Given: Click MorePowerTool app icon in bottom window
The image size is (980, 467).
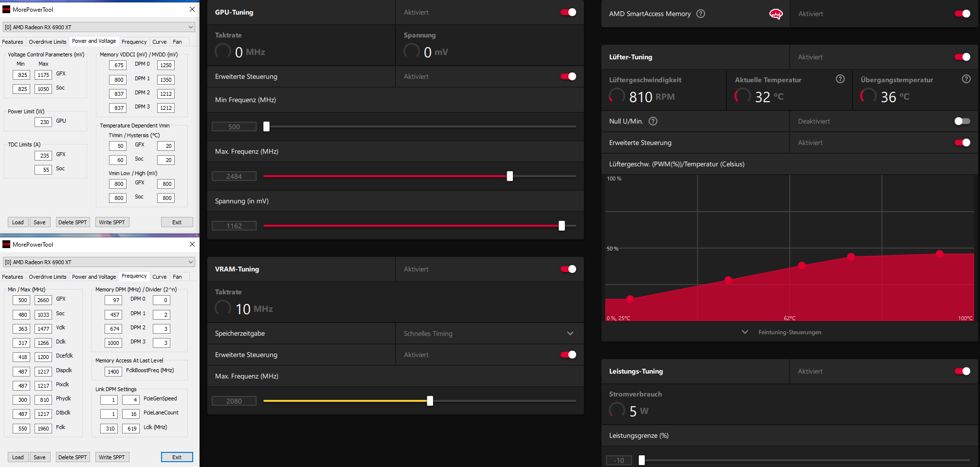Looking at the screenshot, I should [6, 244].
